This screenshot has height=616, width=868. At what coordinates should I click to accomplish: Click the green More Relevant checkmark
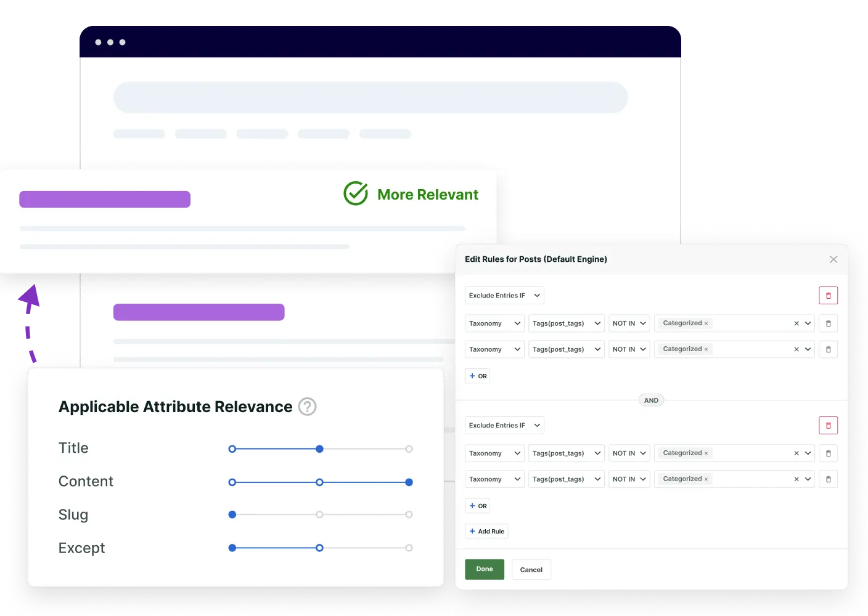point(355,193)
